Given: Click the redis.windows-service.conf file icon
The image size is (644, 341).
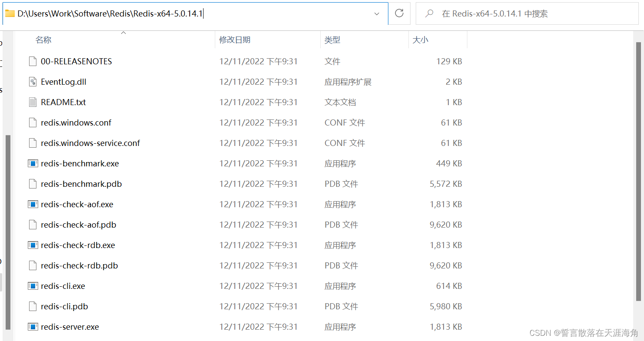Looking at the screenshot, I should click(x=33, y=143).
